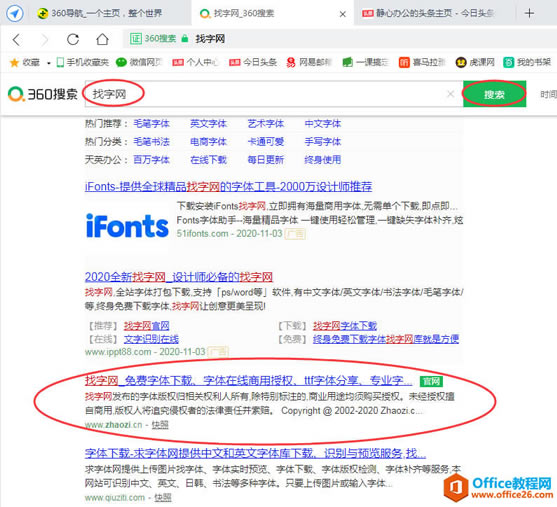Open the 终身免费下载字体 sublink
This screenshot has width=557, height=507.
coord(386,339)
